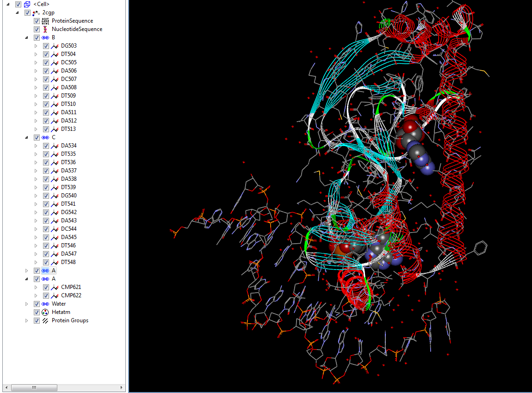Viewport: 532px width, 393px height.
Task: Select the DT546 tree row label
Action: click(68, 246)
